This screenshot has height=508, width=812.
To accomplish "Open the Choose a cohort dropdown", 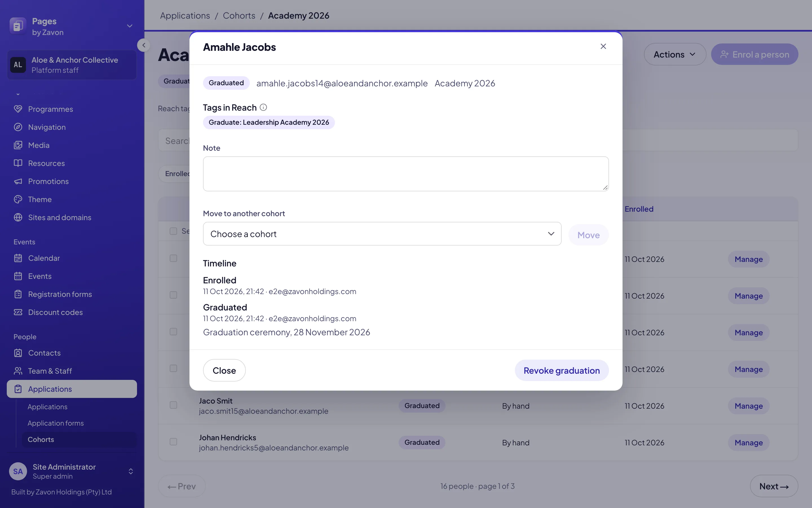I will (x=382, y=234).
